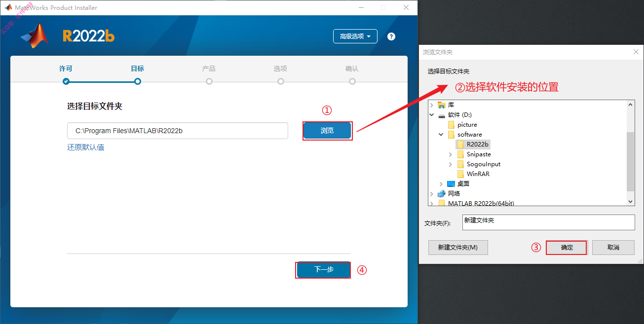
Task: Click the MATLAB logo in installer title bar
Action: pyautogui.click(x=8, y=7)
